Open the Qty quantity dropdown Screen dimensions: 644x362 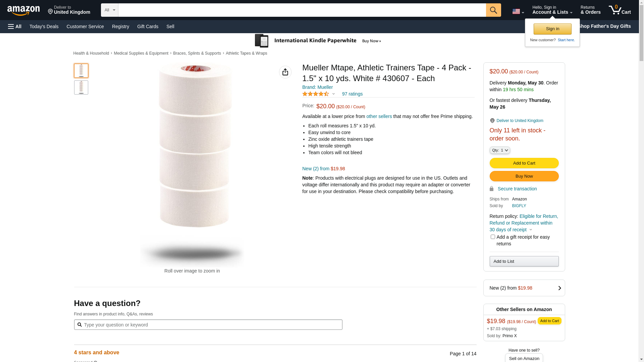pos(499,150)
